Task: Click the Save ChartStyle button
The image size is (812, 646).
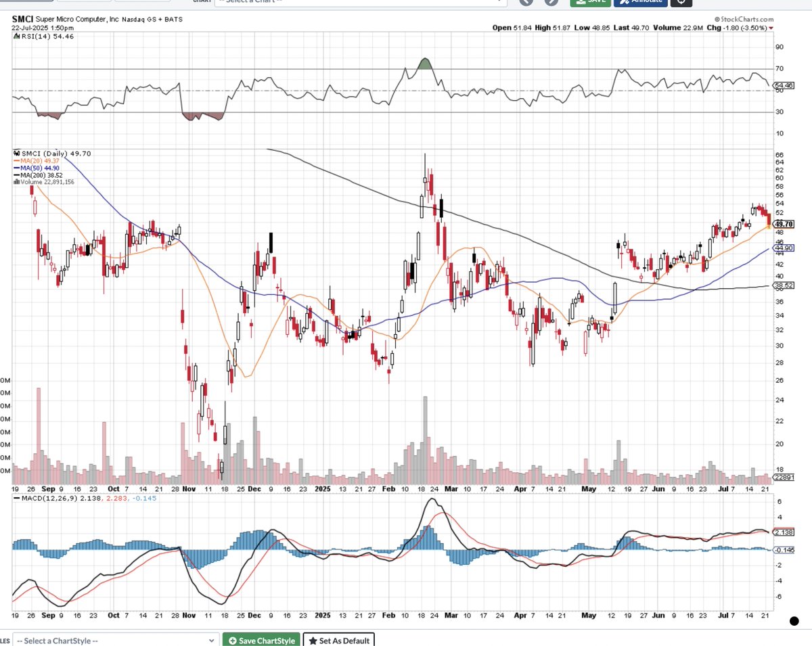Action: [261, 640]
